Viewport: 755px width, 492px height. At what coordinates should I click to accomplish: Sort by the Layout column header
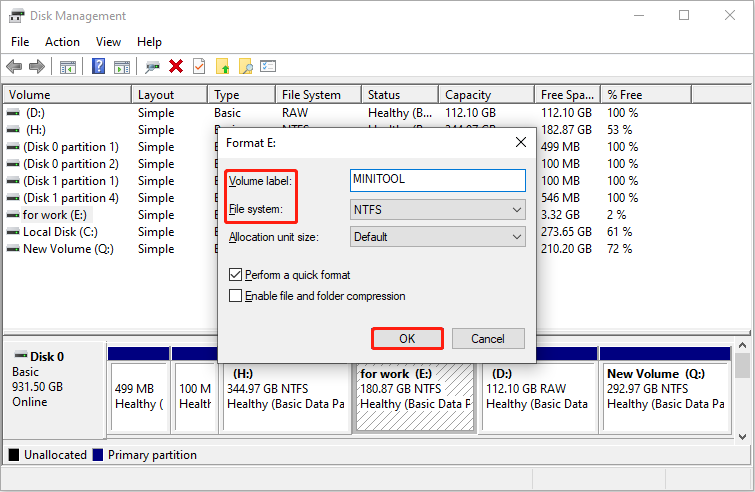click(169, 95)
